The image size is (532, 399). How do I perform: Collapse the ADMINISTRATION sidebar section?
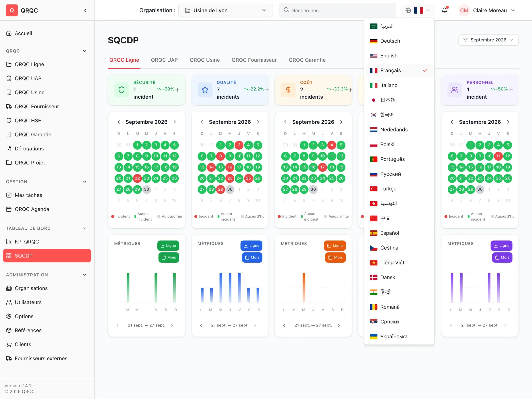[85, 275]
